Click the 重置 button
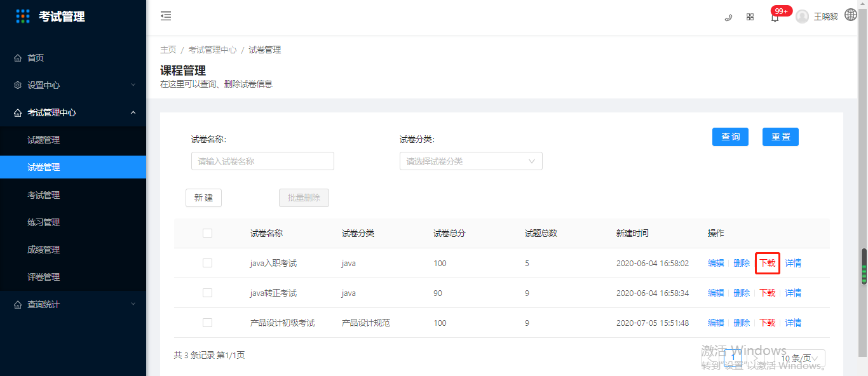Screen dimensions: 868x376 tap(780, 137)
